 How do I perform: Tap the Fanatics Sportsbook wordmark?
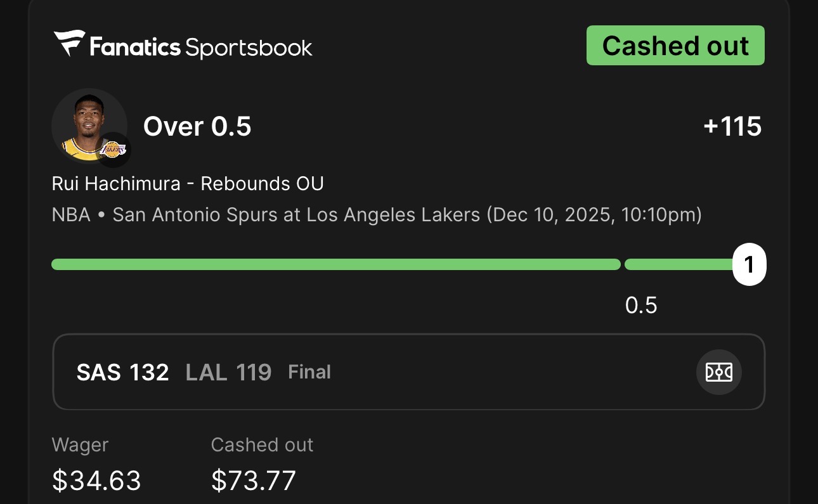click(200, 47)
